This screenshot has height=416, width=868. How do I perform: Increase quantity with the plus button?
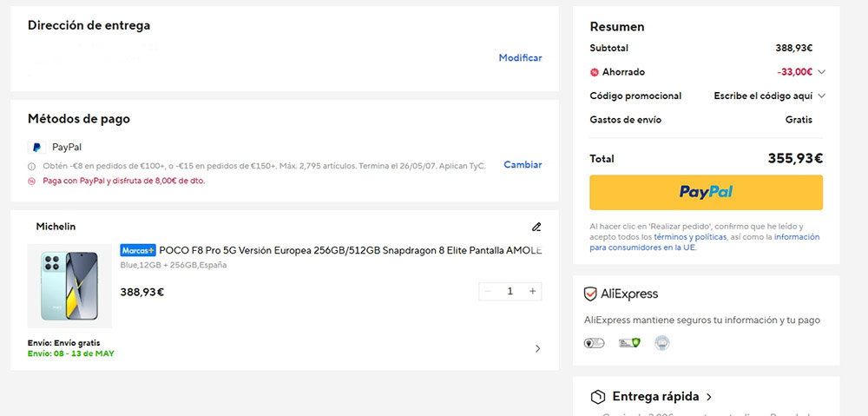click(x=533, y=291)
